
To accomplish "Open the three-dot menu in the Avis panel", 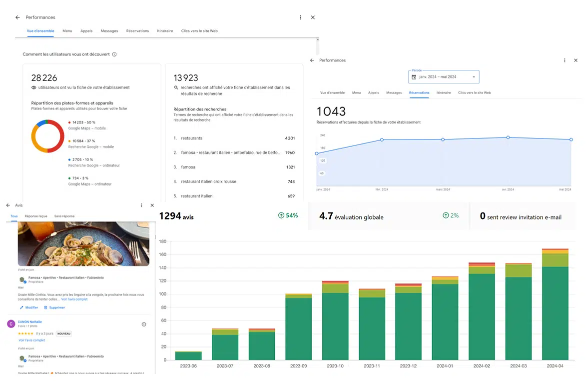I will tap(141, 205).
